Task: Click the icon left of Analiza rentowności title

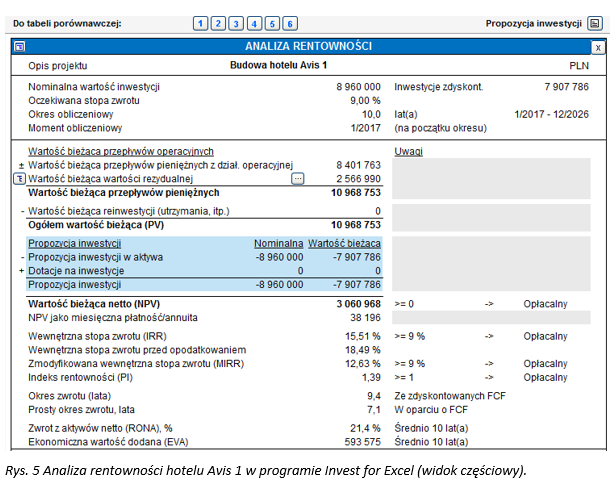Action: (20, 46)
